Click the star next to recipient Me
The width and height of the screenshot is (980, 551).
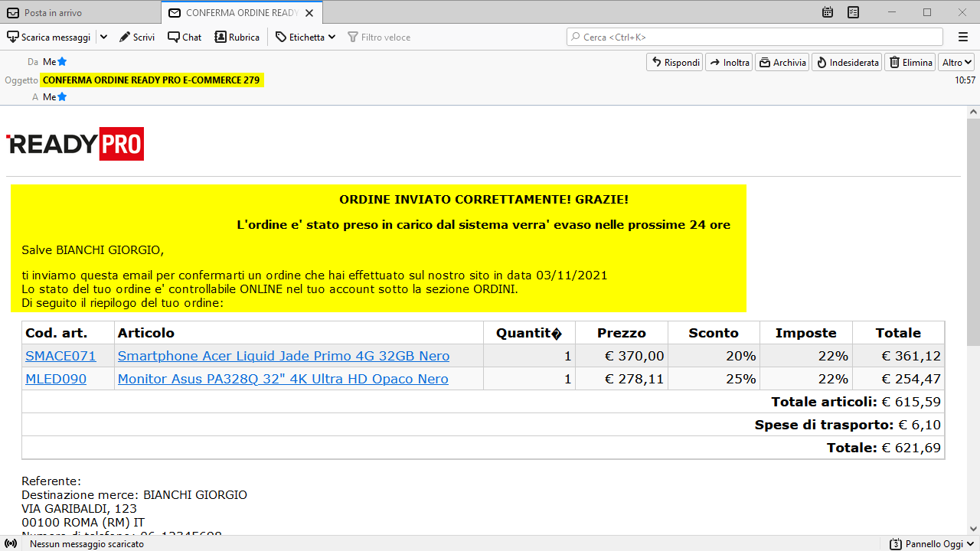tap(62, 97)
